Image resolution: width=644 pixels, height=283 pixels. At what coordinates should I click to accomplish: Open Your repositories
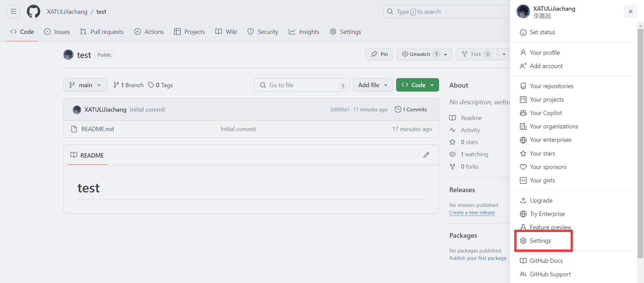[x=573, y=86]
